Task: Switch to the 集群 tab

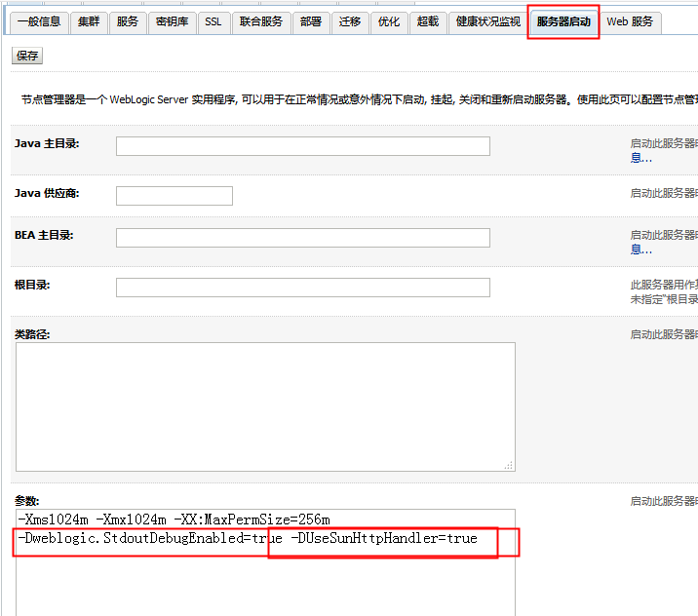Action: 88,21
